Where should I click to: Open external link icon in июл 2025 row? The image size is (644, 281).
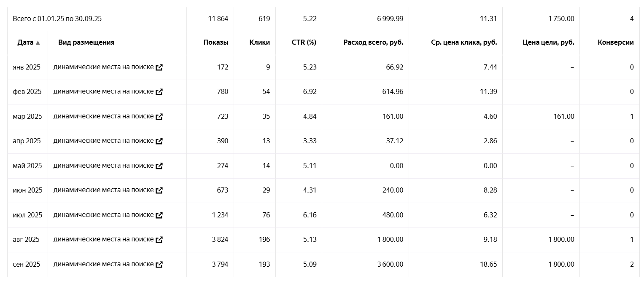pyautogui.click(x=159, y=215)
